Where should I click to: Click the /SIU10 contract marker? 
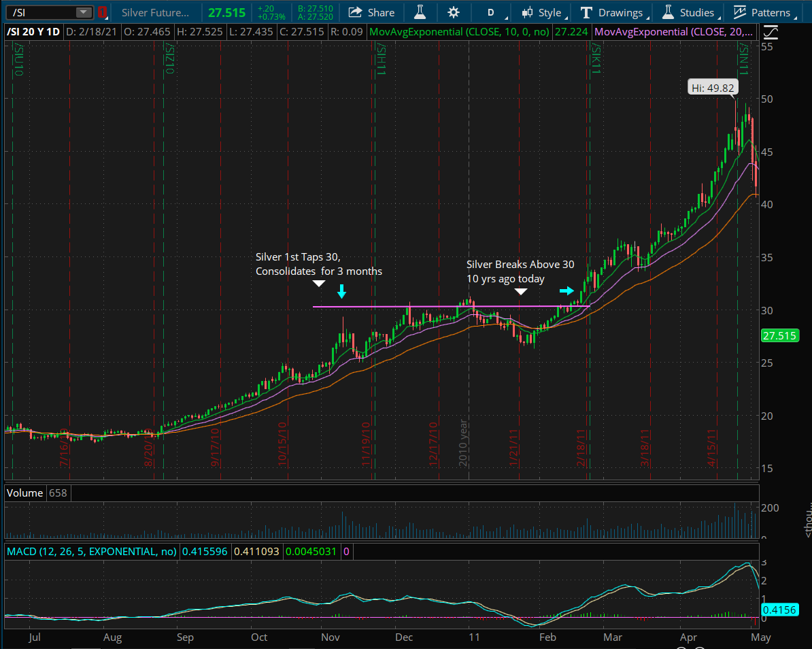pyautogui.click(x=18, y=60)
